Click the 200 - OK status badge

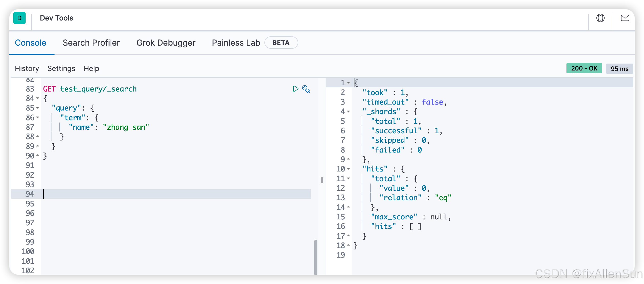tap(584, 68)
